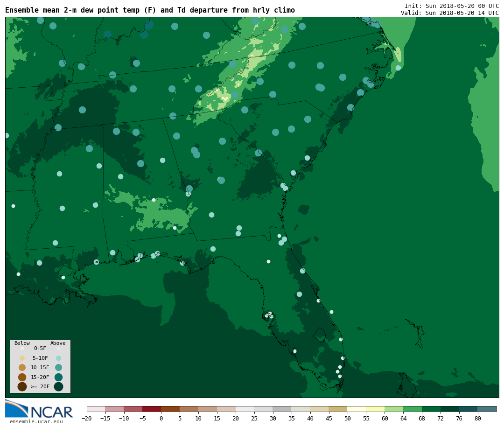Click the '35' colorbar tick label
The height and width of the screenshot is (427, 504).
tap(292, 418)
